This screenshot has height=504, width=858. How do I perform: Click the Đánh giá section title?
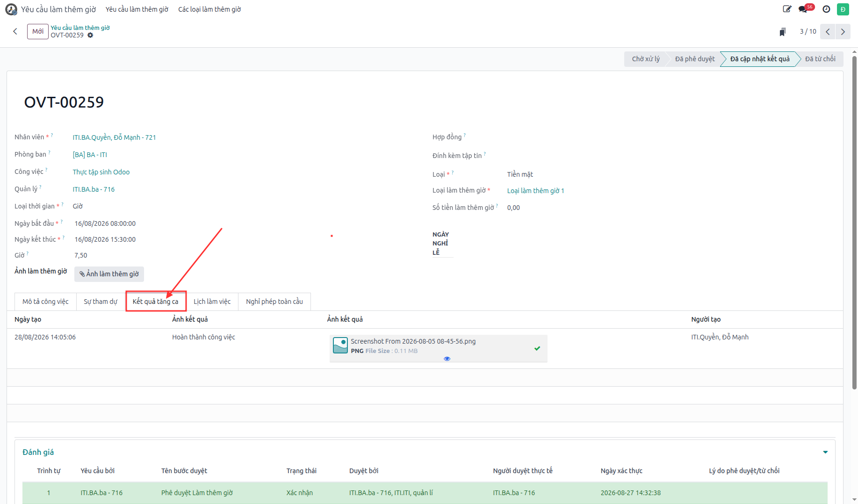tap(38, 452)
